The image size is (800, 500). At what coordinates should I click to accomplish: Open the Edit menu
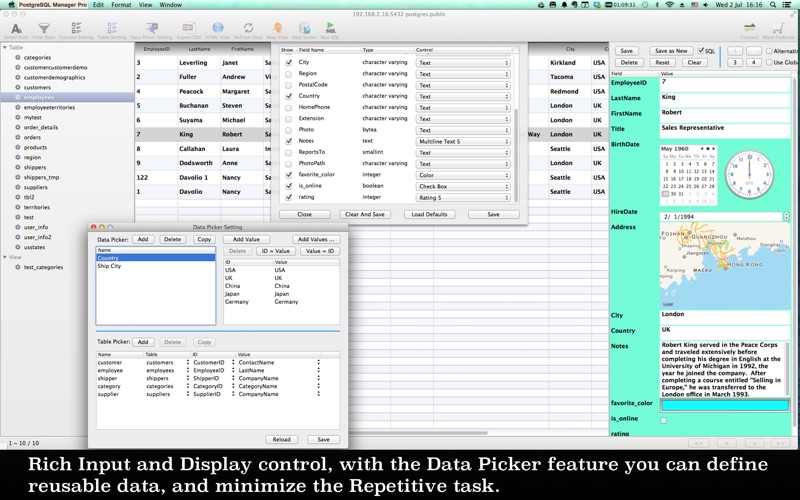(x=98, y=5)
